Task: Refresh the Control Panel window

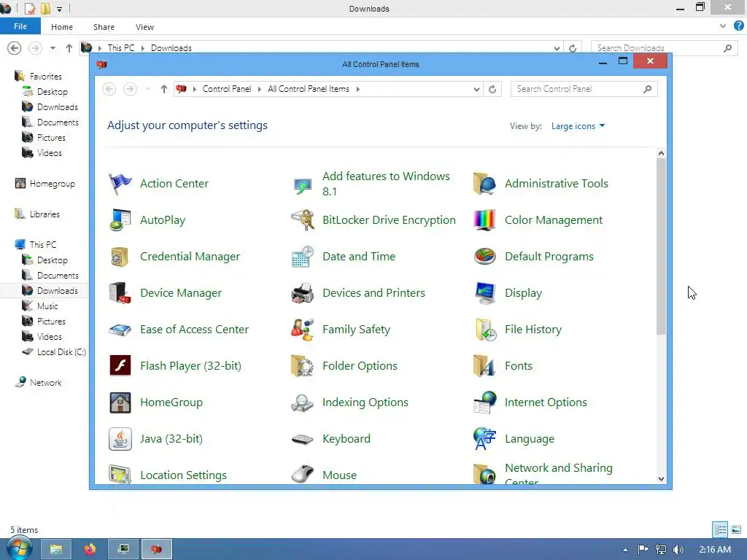Action: click(x=492, y=89)
